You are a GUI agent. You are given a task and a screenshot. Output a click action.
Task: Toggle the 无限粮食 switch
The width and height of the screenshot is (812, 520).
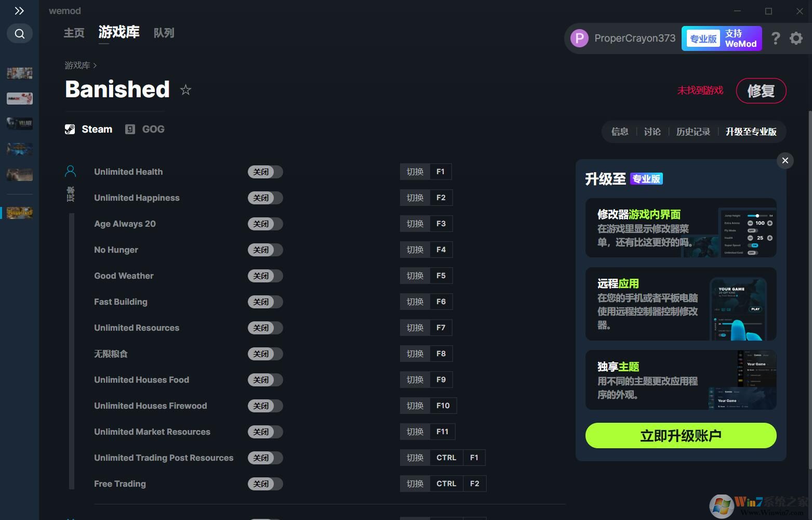[x=265, y=354]
